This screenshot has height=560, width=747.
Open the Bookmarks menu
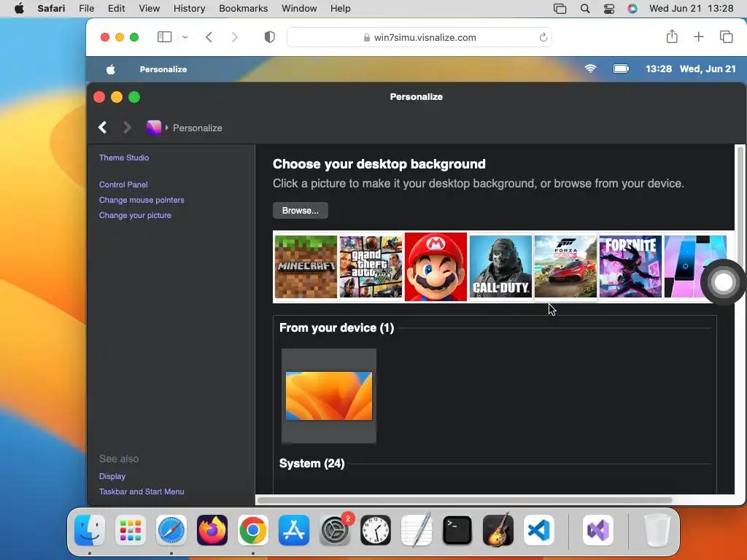tap(244, 9)
